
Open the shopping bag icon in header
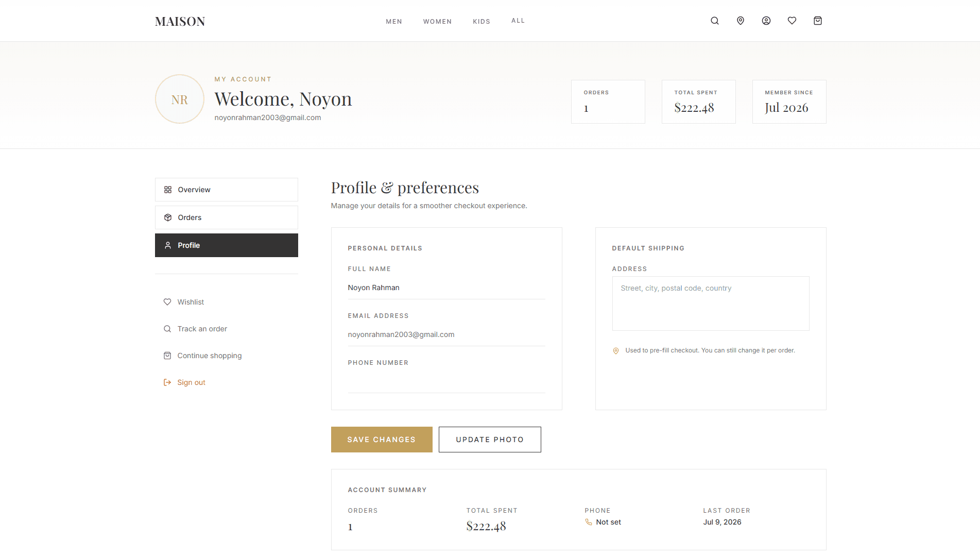tap(818, 21)
